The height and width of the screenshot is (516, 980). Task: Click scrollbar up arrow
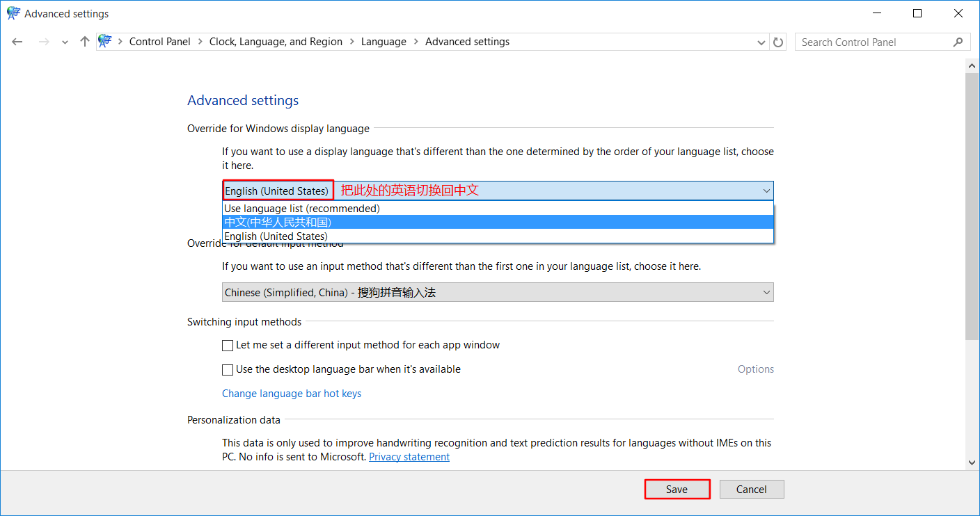pos(972,65)
